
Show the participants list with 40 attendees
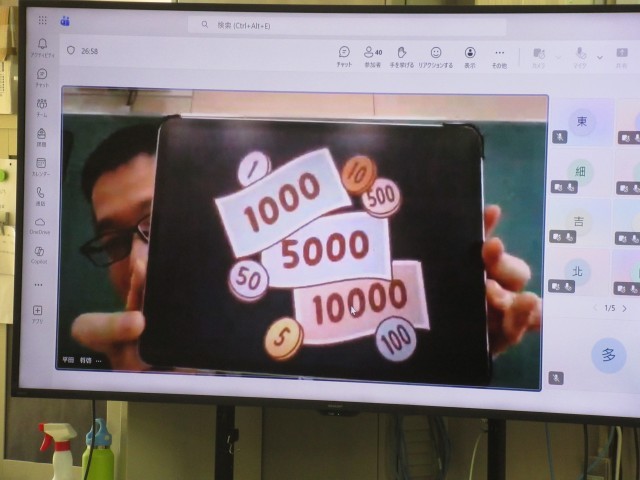tap(373, 56)
